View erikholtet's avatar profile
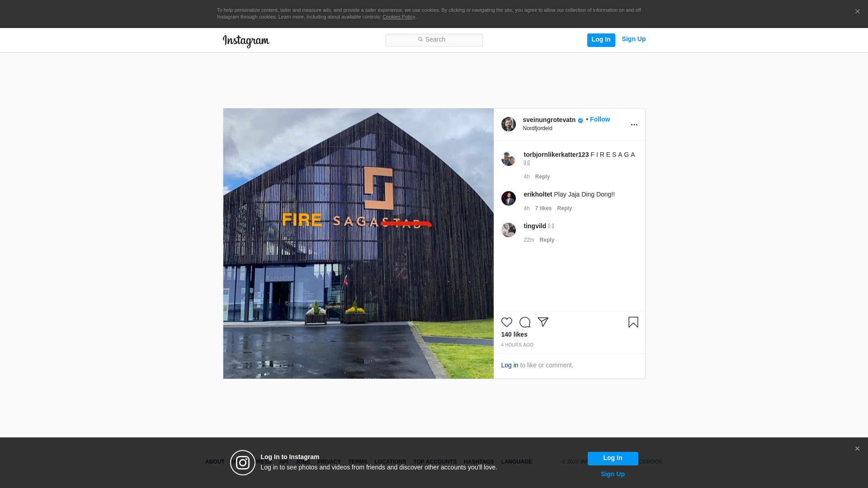This screenshot has width=868, height=488. pos(508,198)
